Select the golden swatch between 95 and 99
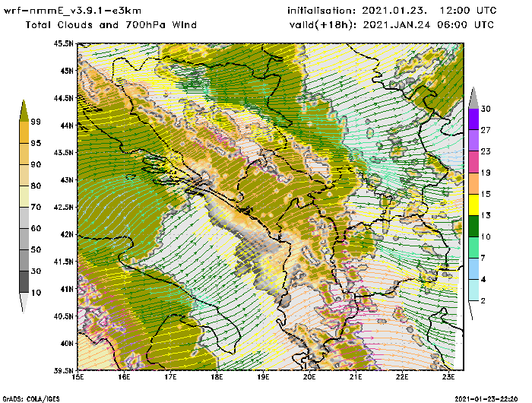The height and width of the screenshot is (403, 532). (24, 132)
